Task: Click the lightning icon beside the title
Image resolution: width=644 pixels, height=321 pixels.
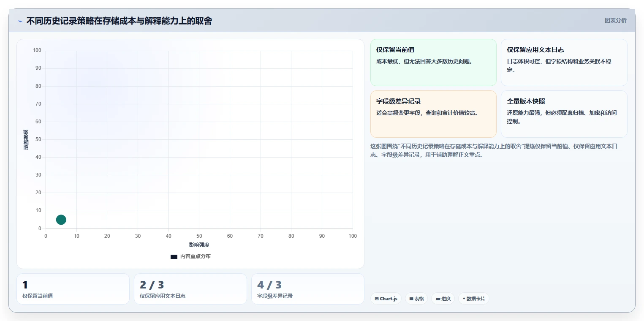Action: click(20, 21)
